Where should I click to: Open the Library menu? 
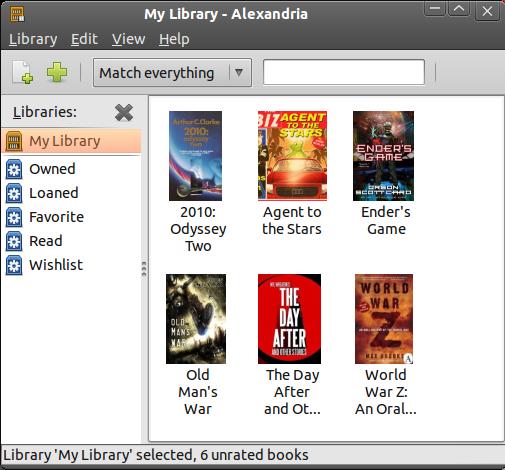point(33,39)
